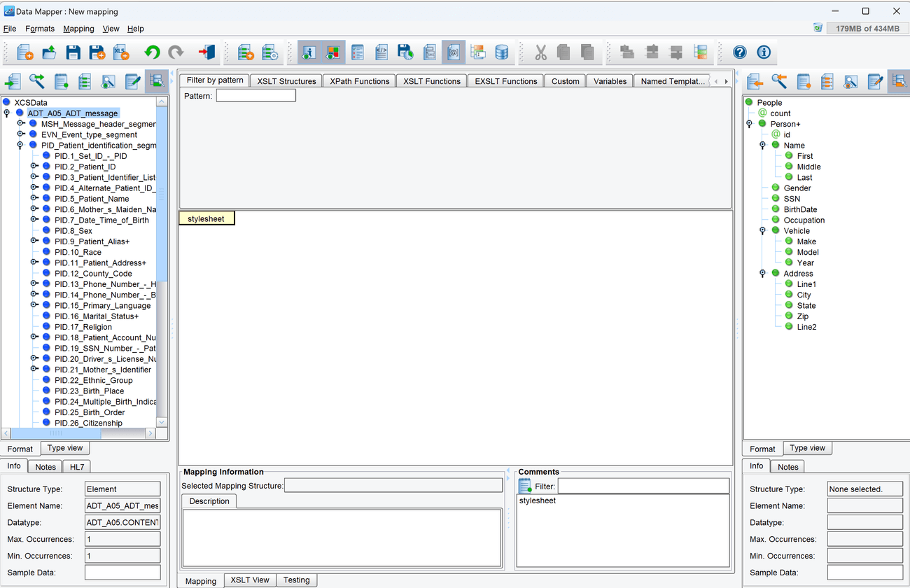The image size is (910, 588).
Task: Click the Info icon in the toolbar
Action: click(x=763, y=52)
